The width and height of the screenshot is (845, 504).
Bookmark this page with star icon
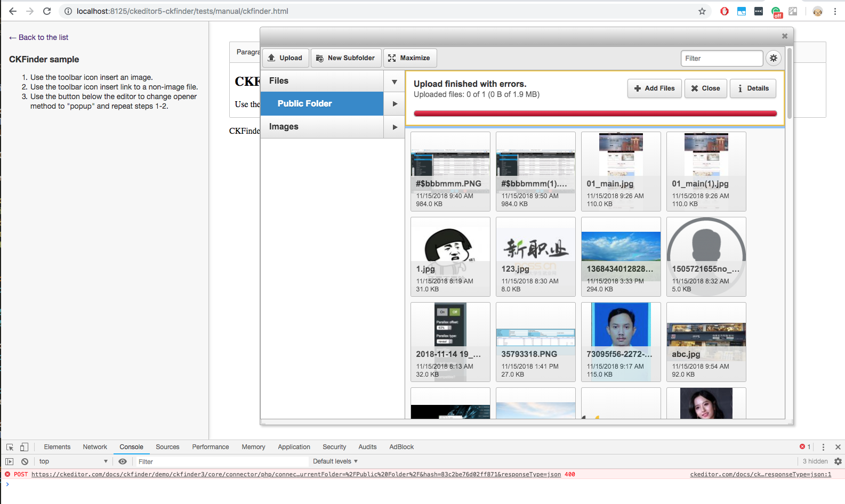702,11
